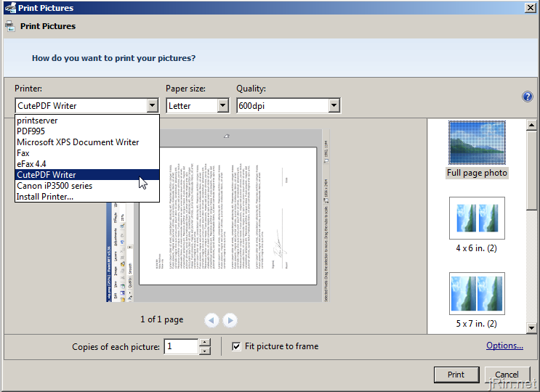Go to the previous page arrow

(211, 320)
